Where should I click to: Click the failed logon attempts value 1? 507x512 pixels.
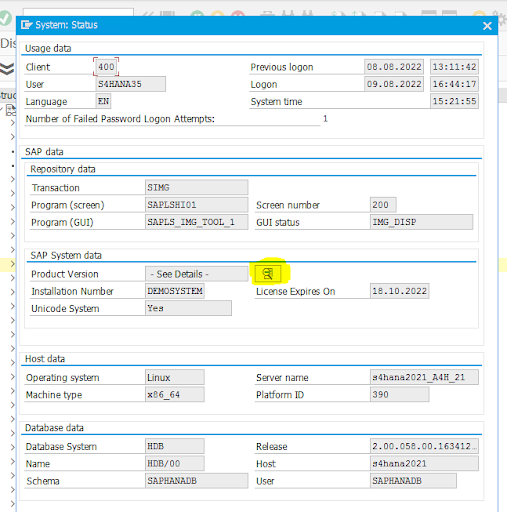(325, 119)
